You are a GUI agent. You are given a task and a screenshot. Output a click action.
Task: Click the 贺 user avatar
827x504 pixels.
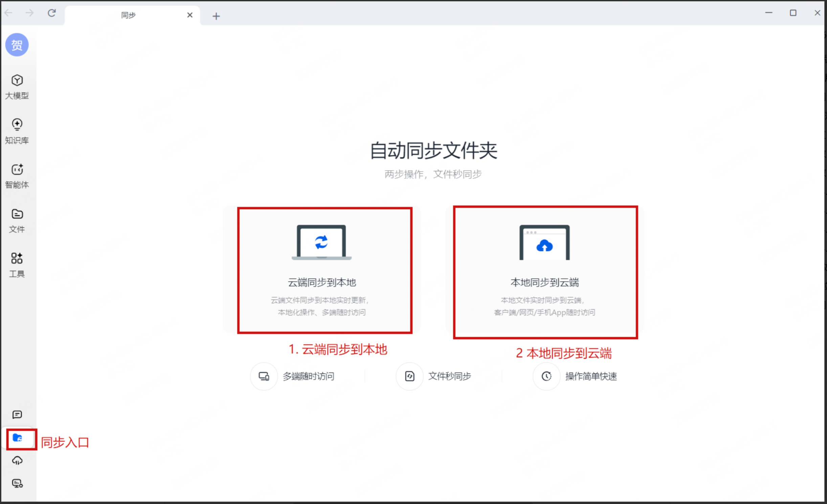[17, 44]
